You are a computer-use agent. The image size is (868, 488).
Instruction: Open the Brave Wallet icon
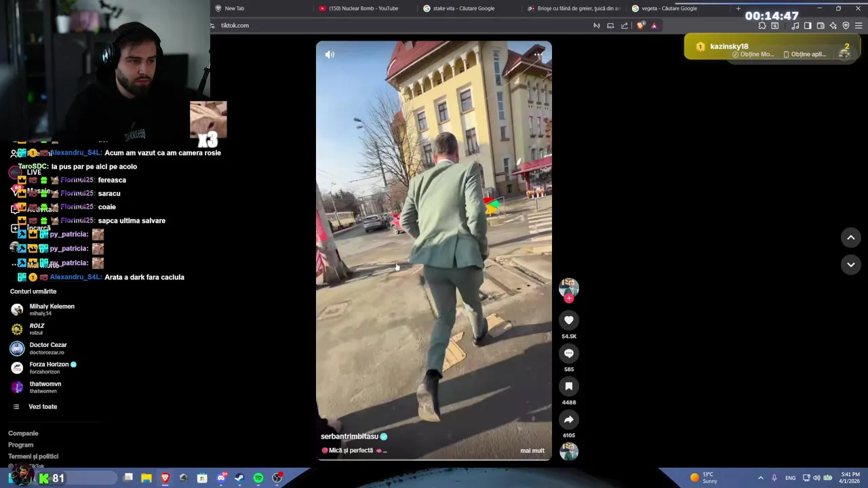(821, 26)
